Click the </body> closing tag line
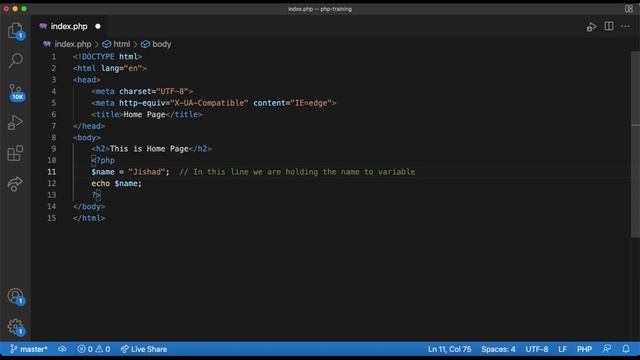Screen dimensions: 640x360 pyautogui.click(x=89, y=207)
